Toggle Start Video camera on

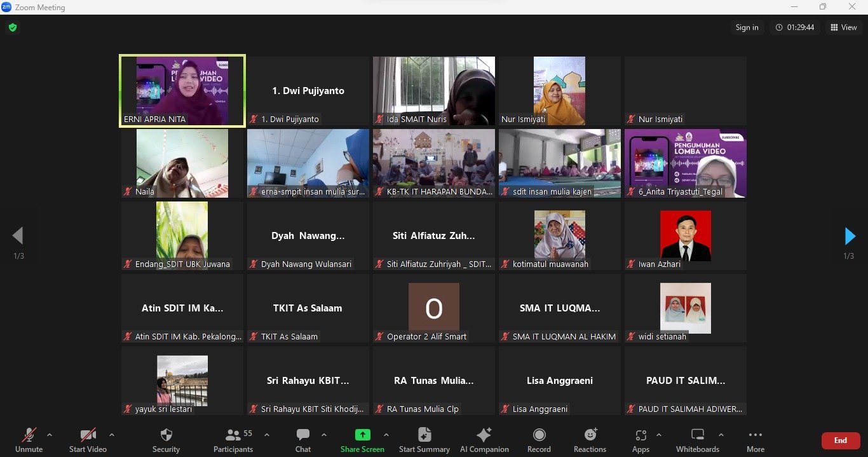88,435
